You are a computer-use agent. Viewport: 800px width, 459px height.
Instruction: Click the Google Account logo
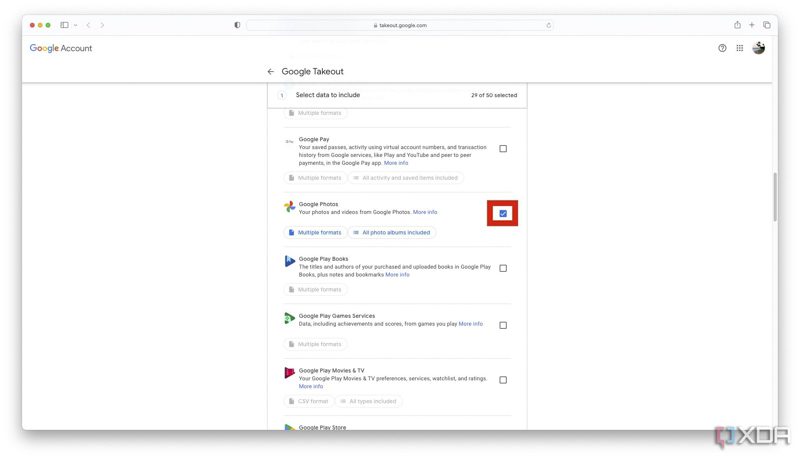[61, 48]
